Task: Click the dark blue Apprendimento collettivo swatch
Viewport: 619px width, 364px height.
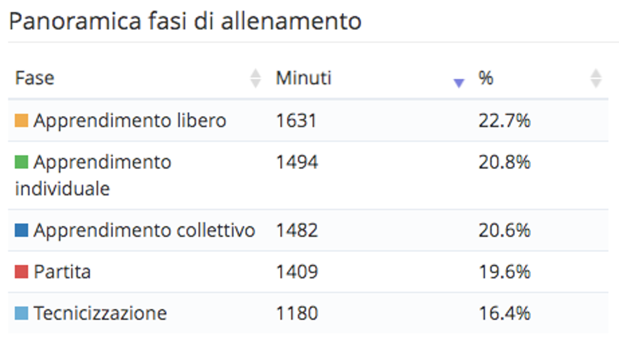Action: pyautogui.click(x=21, y=230)
